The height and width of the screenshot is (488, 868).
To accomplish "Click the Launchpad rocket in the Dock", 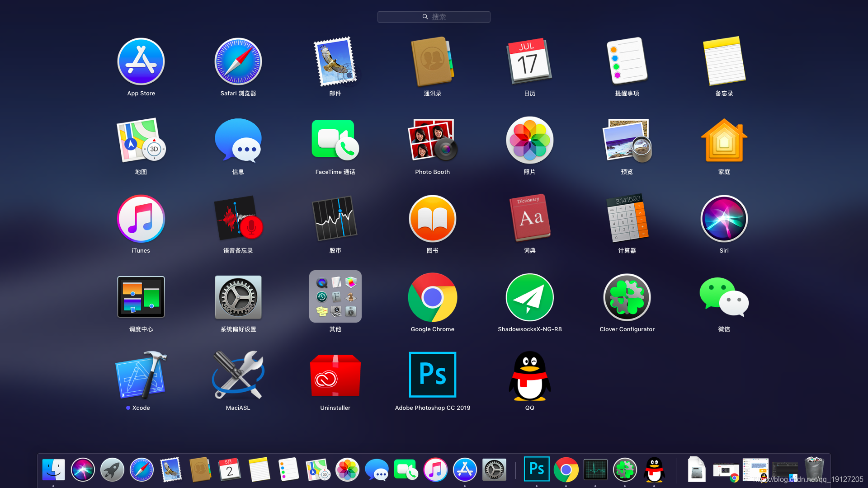I will tap(112, 470).
